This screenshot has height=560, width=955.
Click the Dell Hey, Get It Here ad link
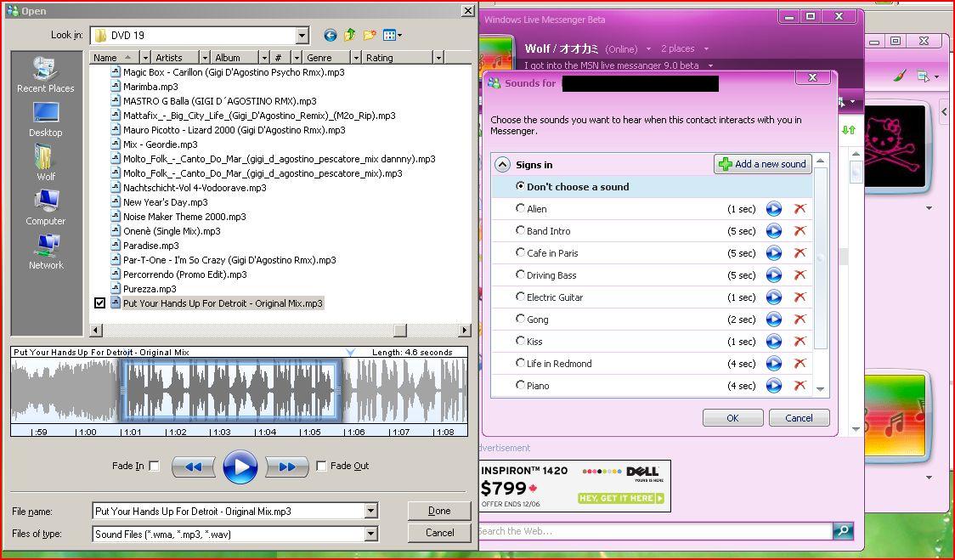tap(620, 498)
